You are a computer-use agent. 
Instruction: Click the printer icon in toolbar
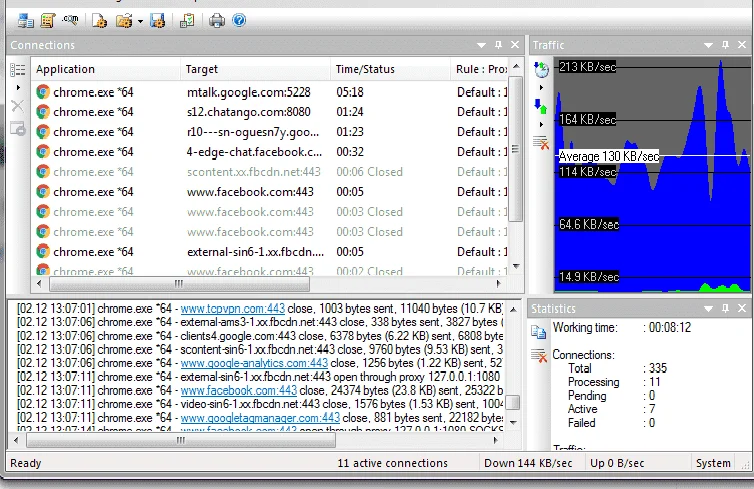coord(217,21)
